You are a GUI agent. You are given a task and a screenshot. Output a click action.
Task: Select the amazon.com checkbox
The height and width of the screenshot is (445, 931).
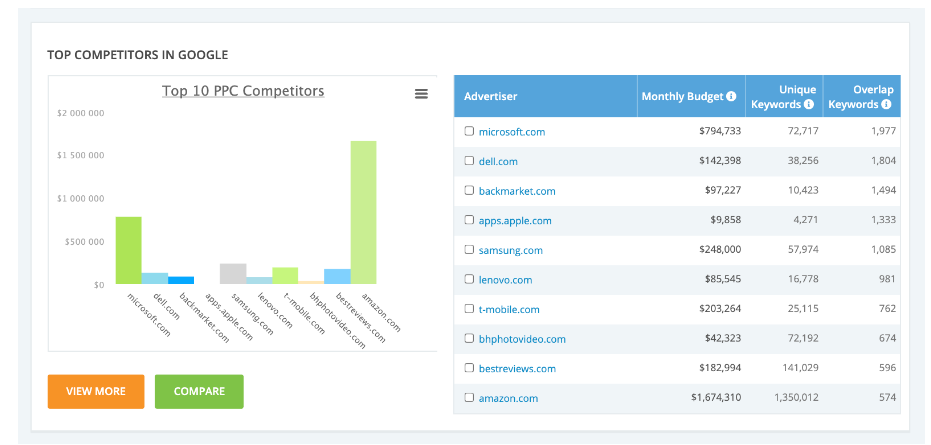(x=469, y=398)
